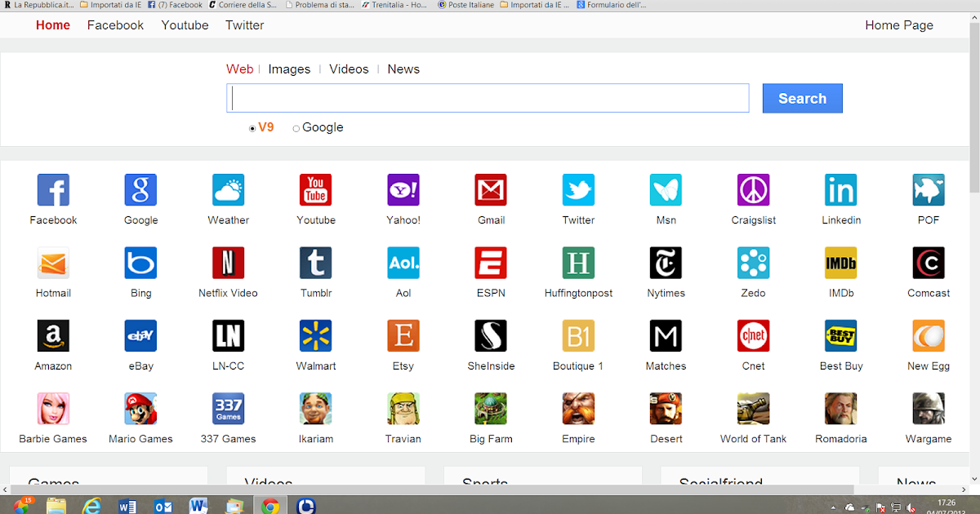Open the Zedo shortcut icon
Image resolution: width=980 pixels, height=514 pixels.
tap(753, 263)
